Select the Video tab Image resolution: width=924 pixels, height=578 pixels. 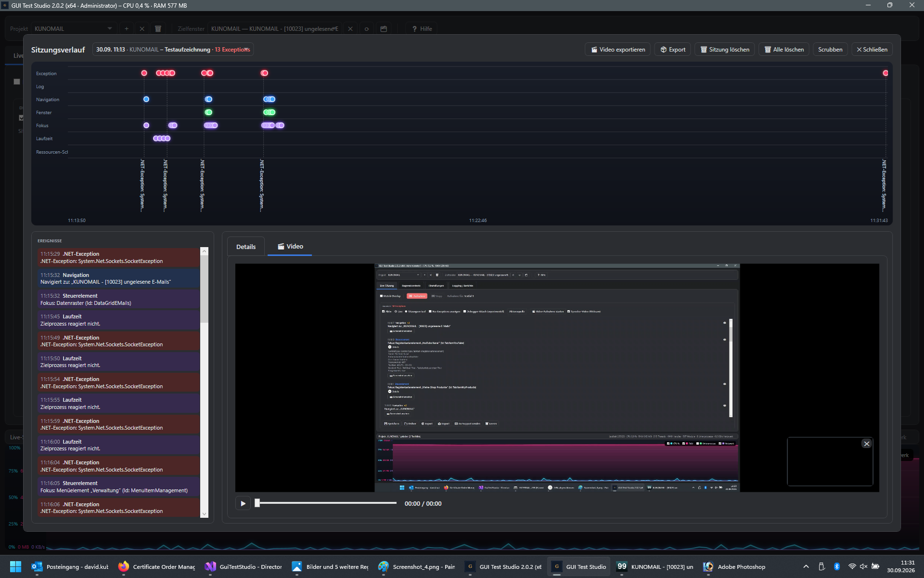[290, 246]
